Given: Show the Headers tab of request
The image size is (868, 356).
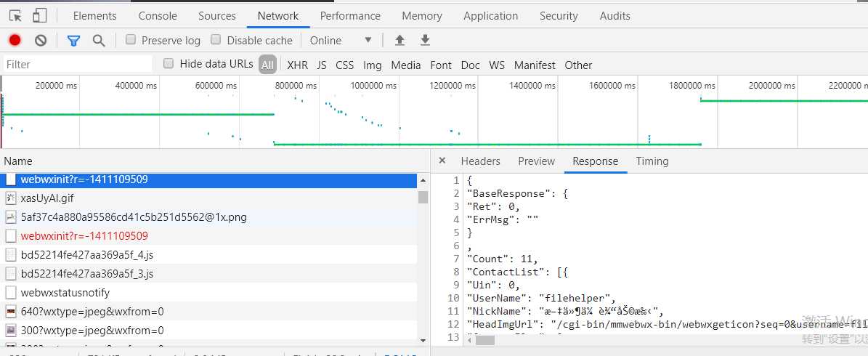Looking at the screenshot, I should coord(481,161).
